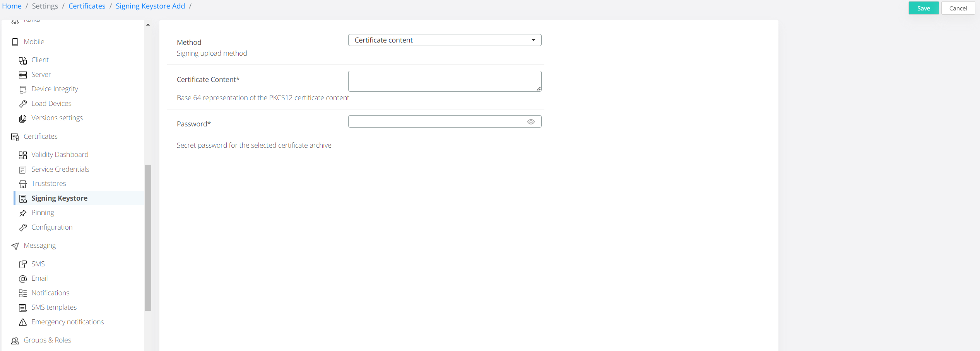Click the Versions settings icon
Image resolution: width=980 pixels, height=351 pixels.
click(x=23, y=118)
